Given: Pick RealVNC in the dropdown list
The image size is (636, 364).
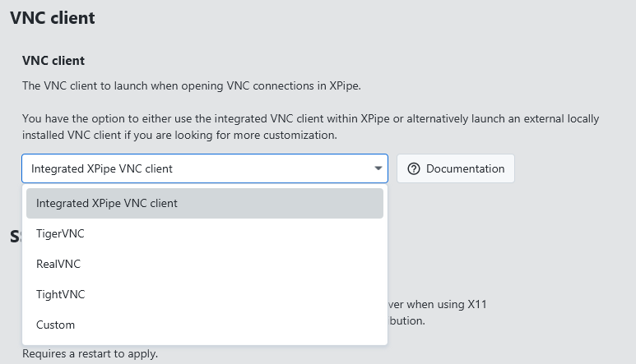Looking at the screenshot, I should (58, 264).
